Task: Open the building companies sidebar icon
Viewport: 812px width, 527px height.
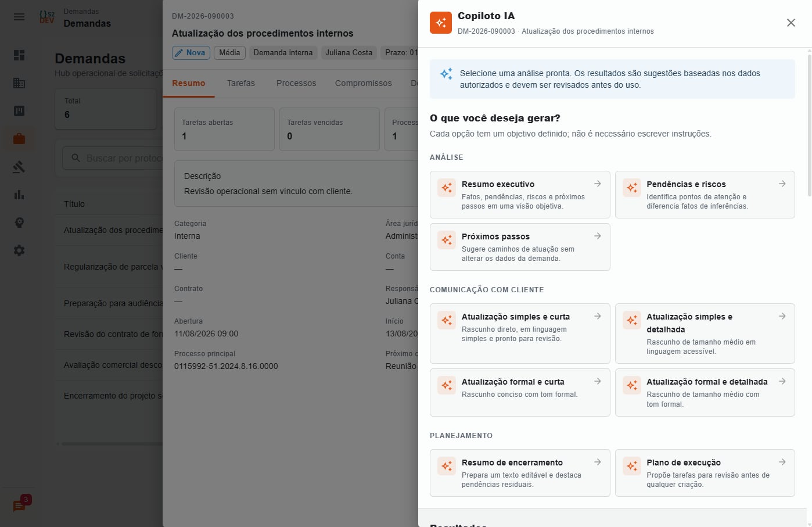Action: coord(19,83)
